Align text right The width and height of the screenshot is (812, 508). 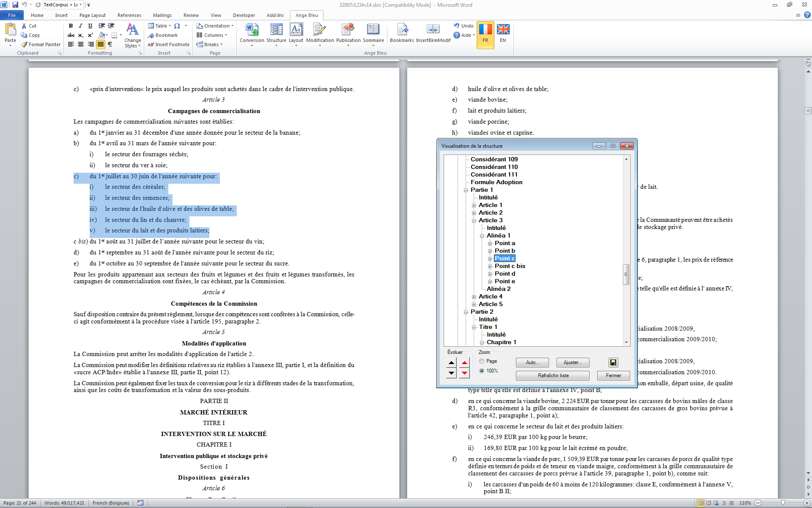[x=91, y=44]
